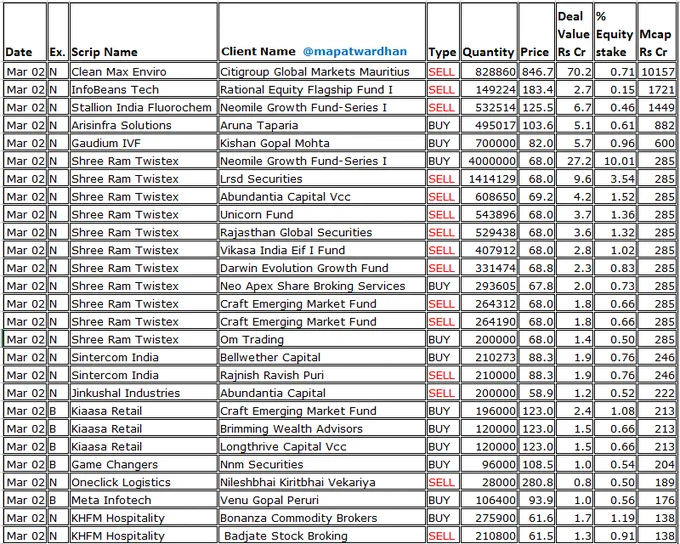
Task: Click the quantity 106400 cell
Action: [489, 500]
